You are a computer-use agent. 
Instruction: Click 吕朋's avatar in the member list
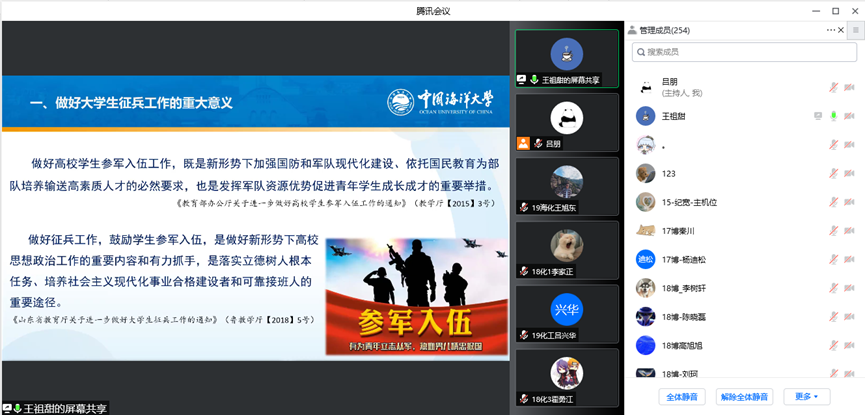[645, 87]
